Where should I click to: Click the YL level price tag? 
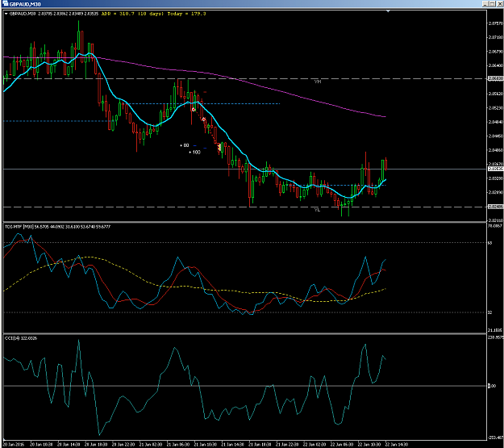[496, 207]
